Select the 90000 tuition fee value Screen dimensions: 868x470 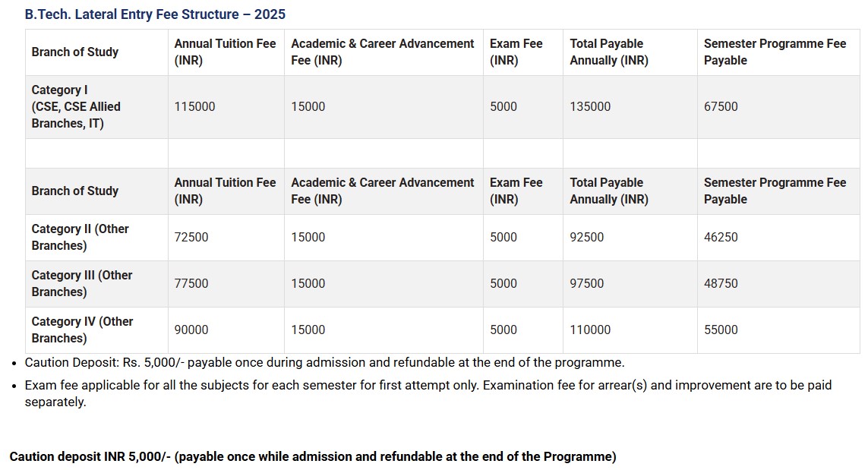click(x=191, y=330)
